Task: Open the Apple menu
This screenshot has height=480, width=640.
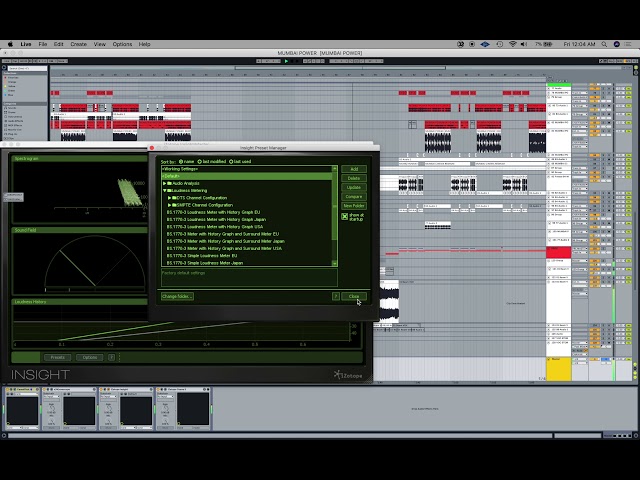Action: [x=10, y=44]
